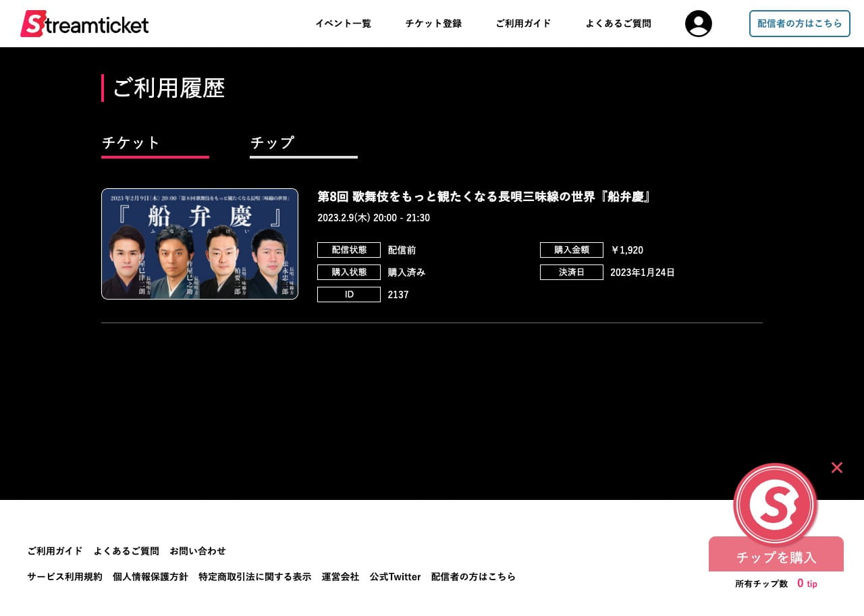Open footer link よくあるご質問

click(126, 551)
